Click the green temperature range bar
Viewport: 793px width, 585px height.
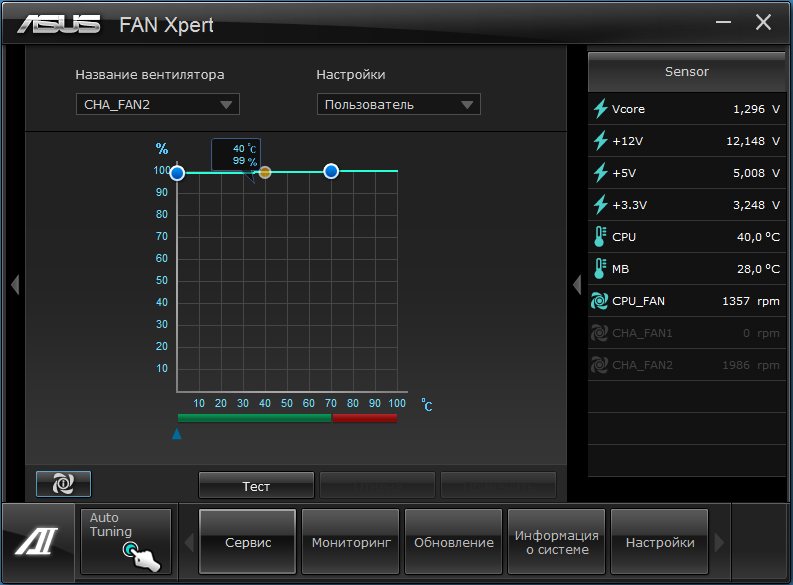pyautogui.click(x=254, y=418)
